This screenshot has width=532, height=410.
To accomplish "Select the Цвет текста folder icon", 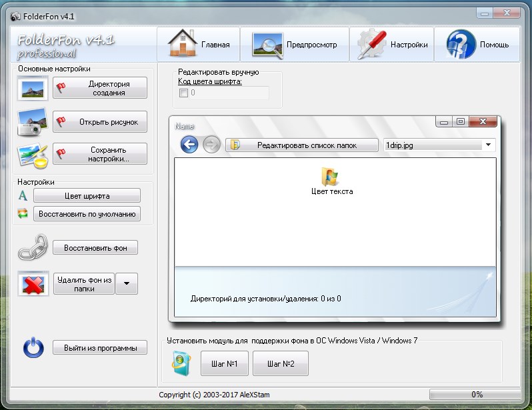I will [329, 176].
